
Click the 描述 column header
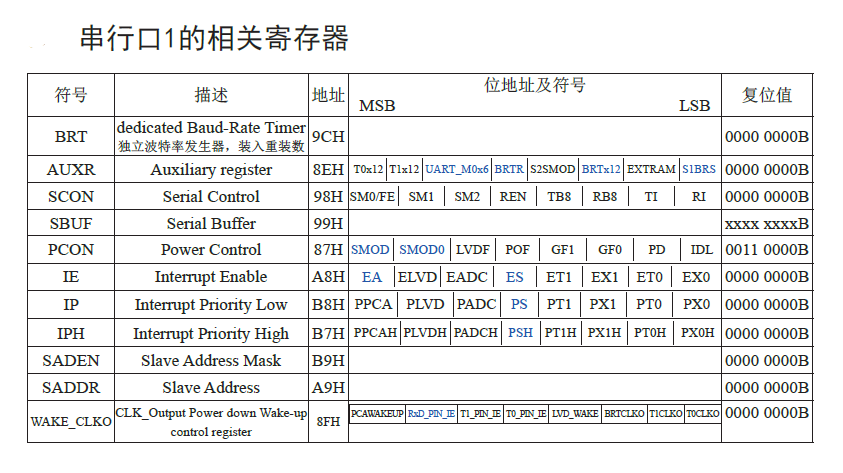pos(211,96)
